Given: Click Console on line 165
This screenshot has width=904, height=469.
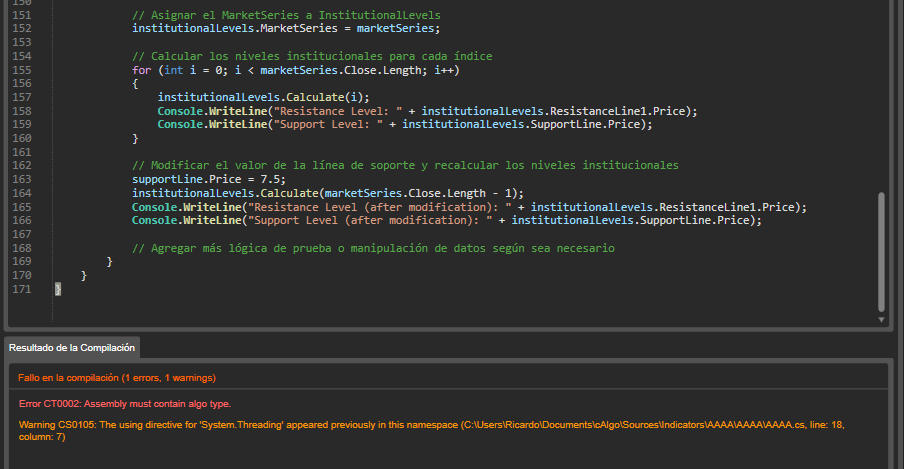Looking at the screenshot, I should [x=156, y=207].
